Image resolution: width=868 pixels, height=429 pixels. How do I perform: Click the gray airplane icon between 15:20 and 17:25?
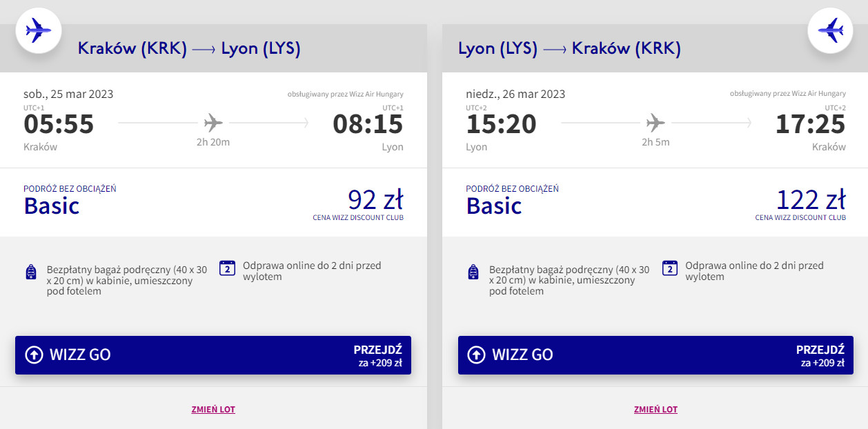[655, 123]
